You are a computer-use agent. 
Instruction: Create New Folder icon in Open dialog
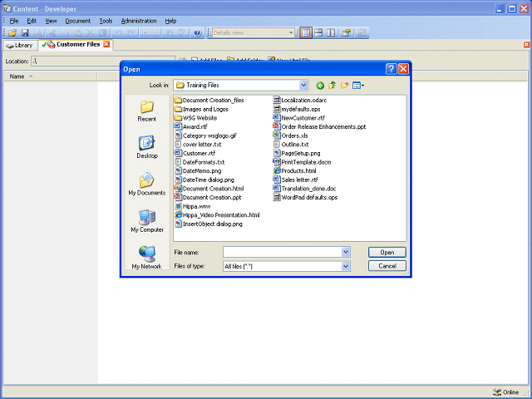[x=344, y=85]
